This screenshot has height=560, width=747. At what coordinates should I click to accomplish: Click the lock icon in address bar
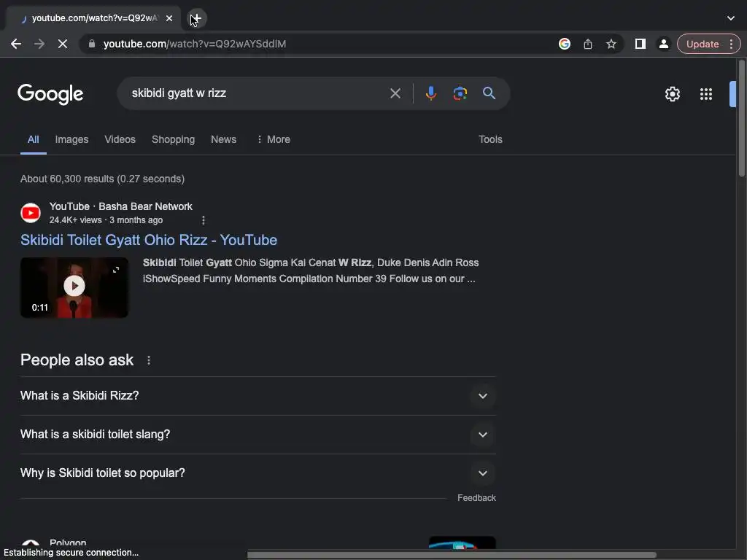click(x=92, y=44)
